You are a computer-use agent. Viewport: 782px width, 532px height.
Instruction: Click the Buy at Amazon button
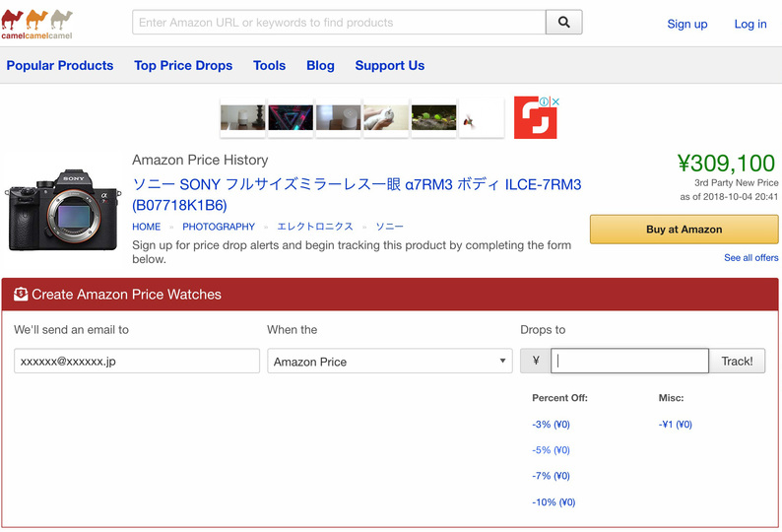684,230
